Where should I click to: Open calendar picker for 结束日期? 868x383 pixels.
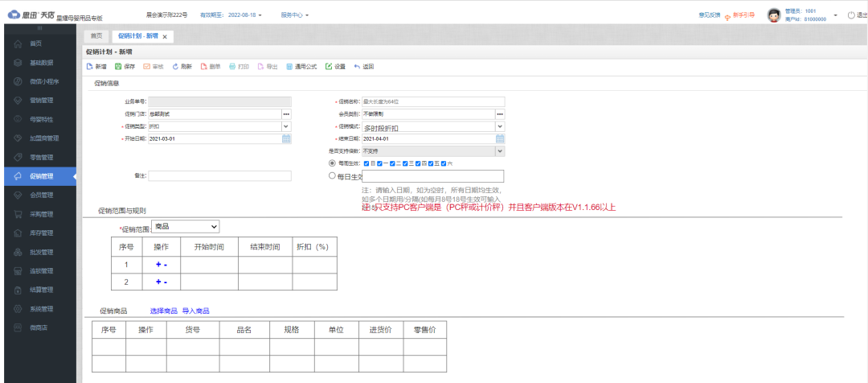[500, 139]
